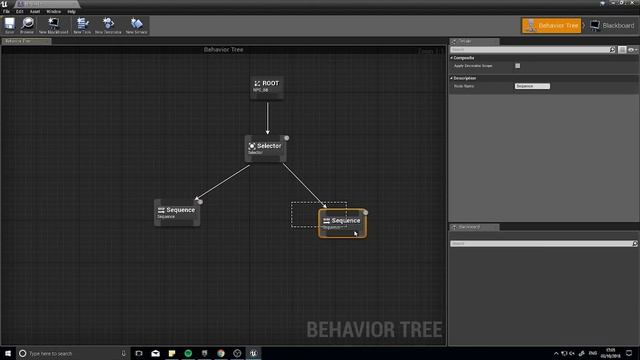
Task: Select the highlighted right Sequence node
Action: (x=342, y=223)
